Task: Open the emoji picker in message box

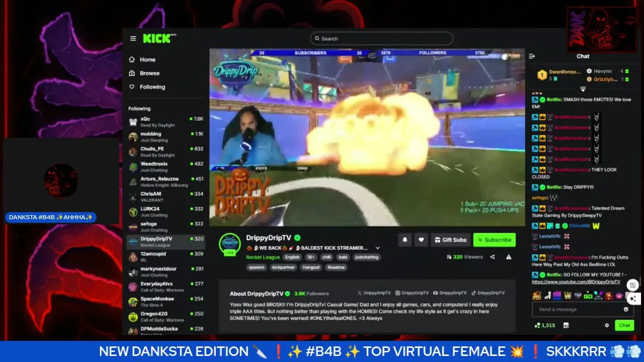Action: click(x=626, y=309)
